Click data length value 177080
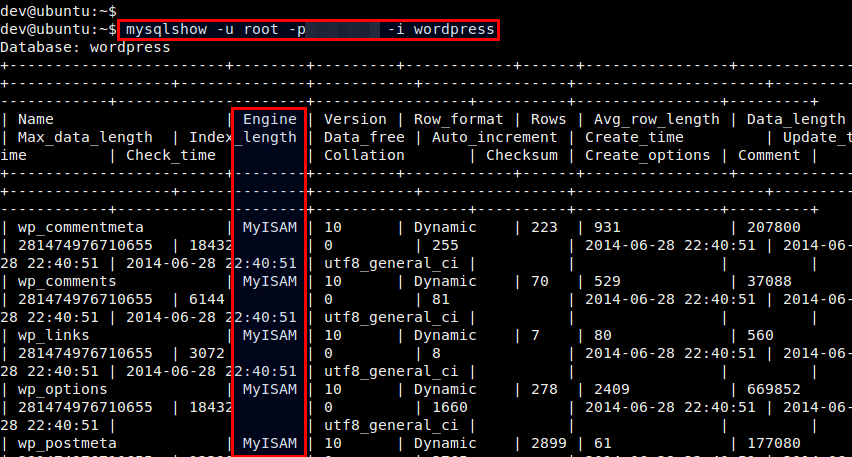 tap(773, 443)
